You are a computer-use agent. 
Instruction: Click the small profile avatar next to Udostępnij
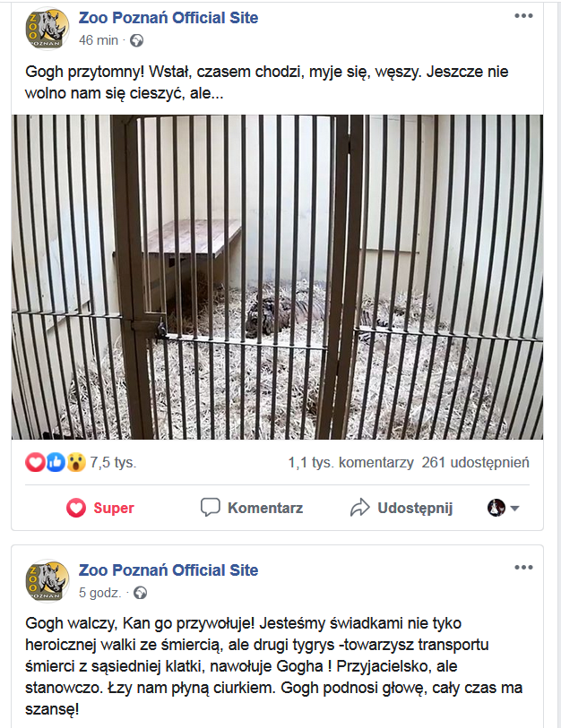click(496, 508)
